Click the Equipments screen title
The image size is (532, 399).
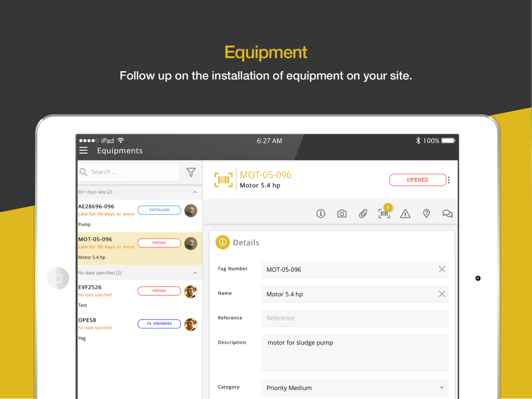(120, 151)
